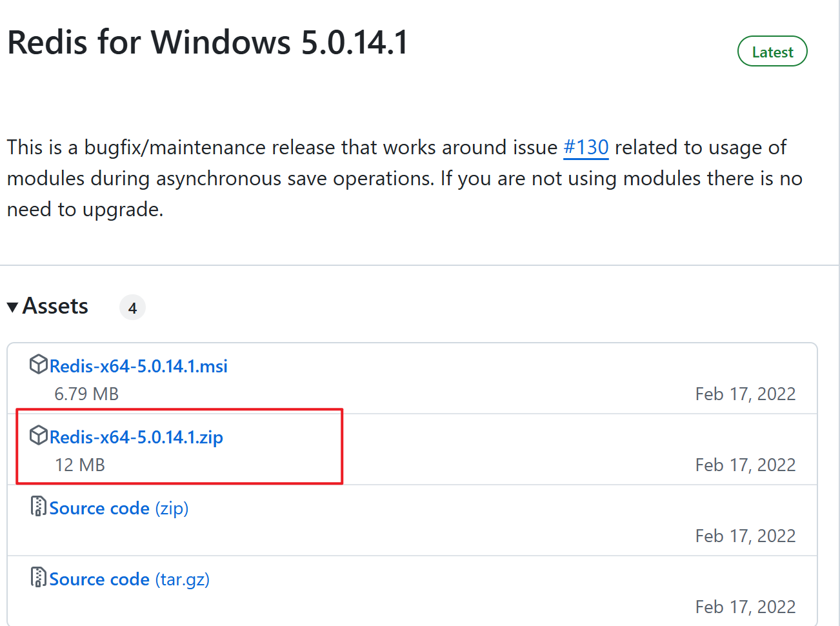Click the package icon beside the .msi asset
This screenshot has width=840, height=626.
(38, 365)
